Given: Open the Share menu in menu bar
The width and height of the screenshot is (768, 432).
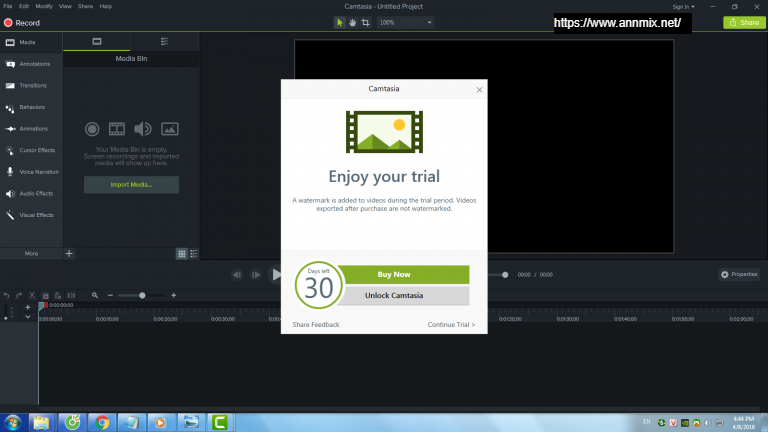Looking at the screenshot, I should coord(85,6).
